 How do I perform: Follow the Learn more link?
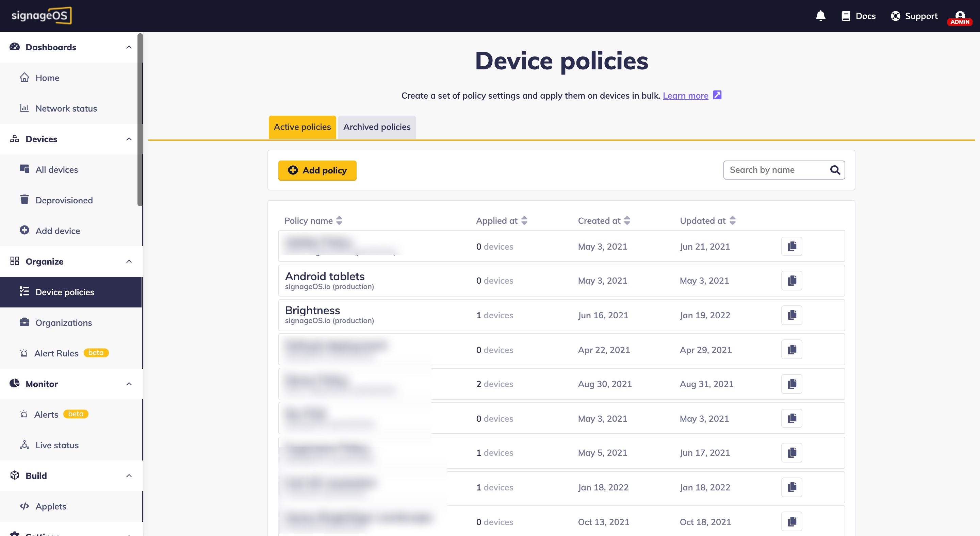point(685,96)
